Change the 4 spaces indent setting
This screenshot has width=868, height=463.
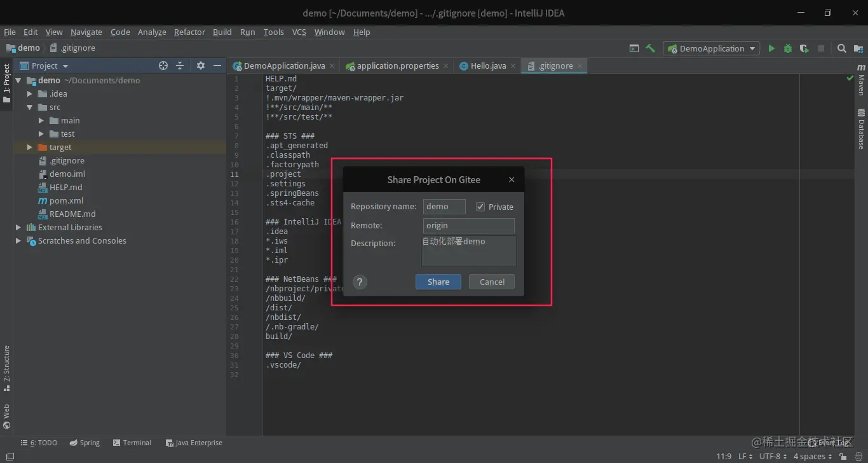point(813,457)
